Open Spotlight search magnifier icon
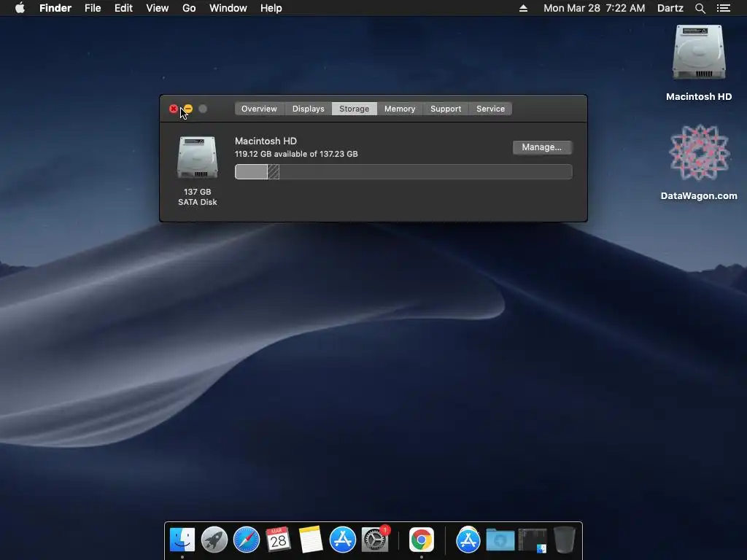Viewport: 747px width, 560px height. [x=700, y=8]
